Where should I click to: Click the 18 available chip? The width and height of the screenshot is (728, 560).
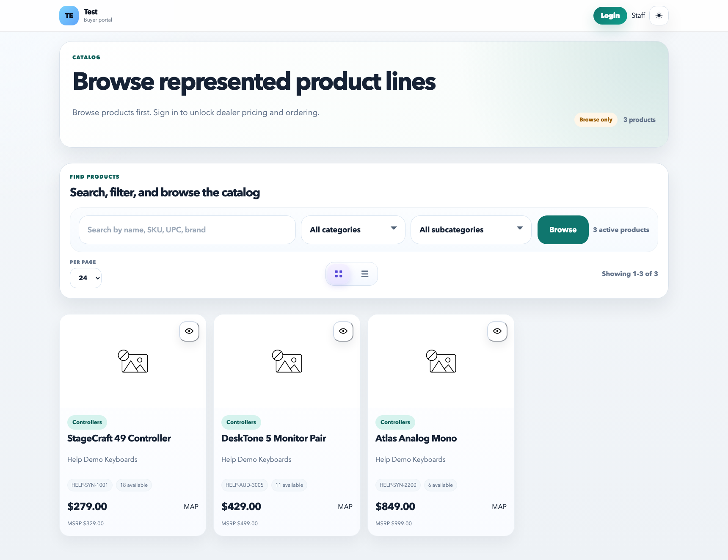pyautogui.click(x=134, y=485)
